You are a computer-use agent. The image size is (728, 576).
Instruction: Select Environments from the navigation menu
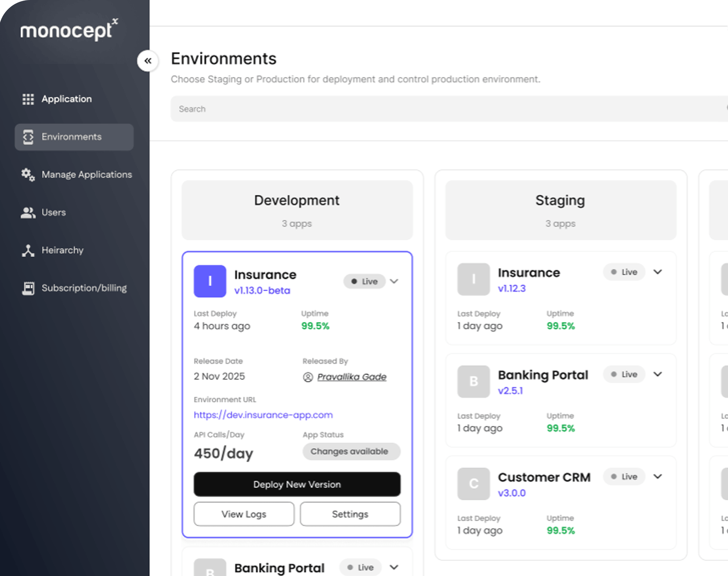tap(72, 137)
